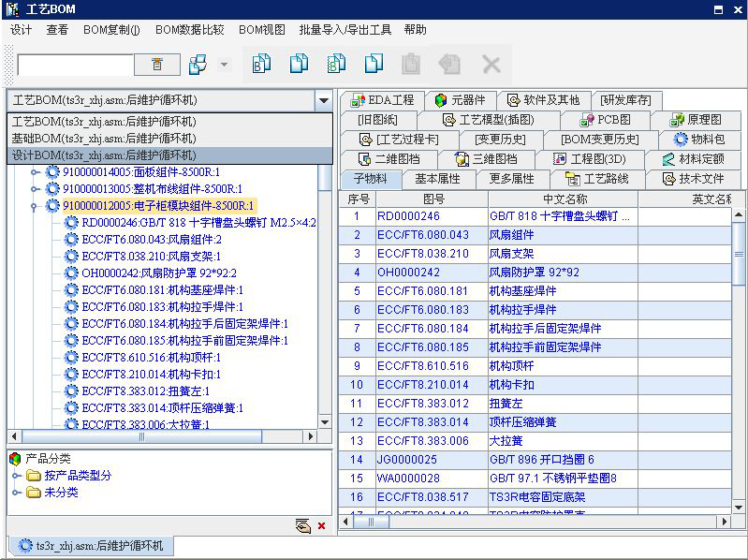Collapse the 910000012005 电子柜模块组件 node
748x560 pixels.
(36, 206)
